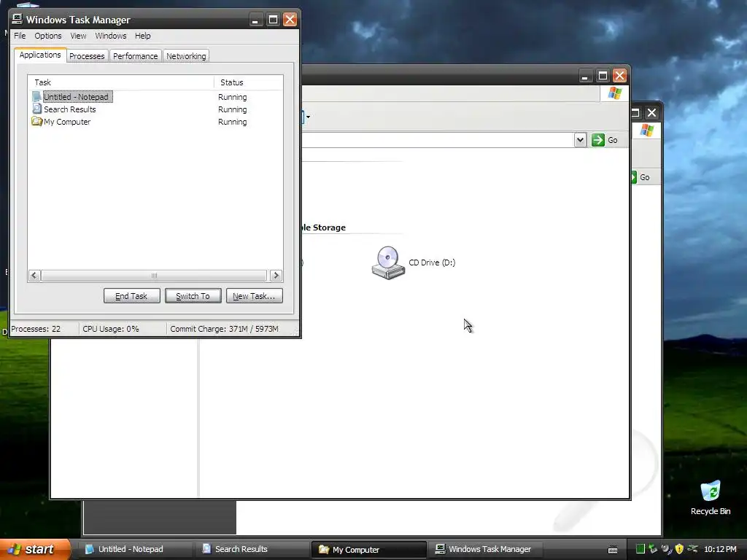The width and height of the screenshot is (747, 560).
Task: Click the Safely Remove Hardware tray icon
Action: (653, 548)
